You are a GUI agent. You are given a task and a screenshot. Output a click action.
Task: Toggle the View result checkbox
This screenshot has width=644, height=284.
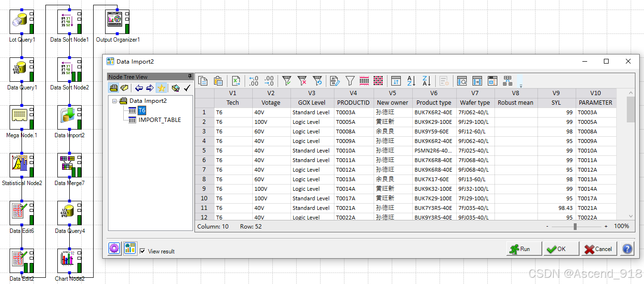141,251
